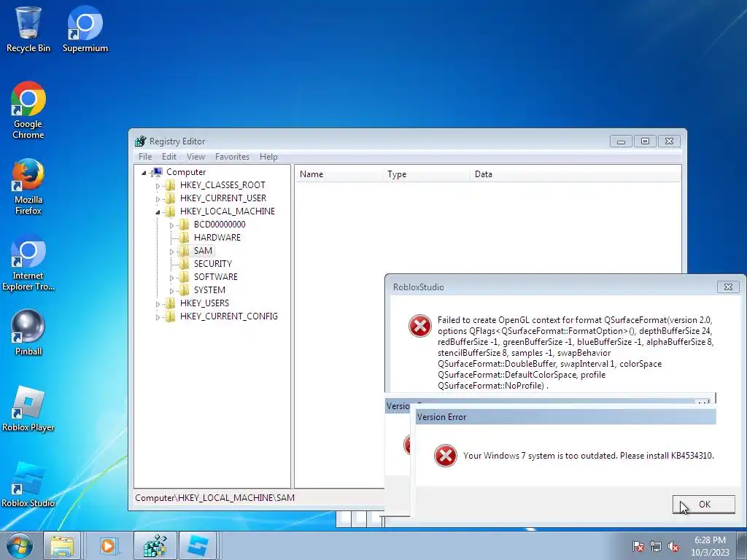Sort by the Data column header
This screenshot has width=747, height=560.
576,174
